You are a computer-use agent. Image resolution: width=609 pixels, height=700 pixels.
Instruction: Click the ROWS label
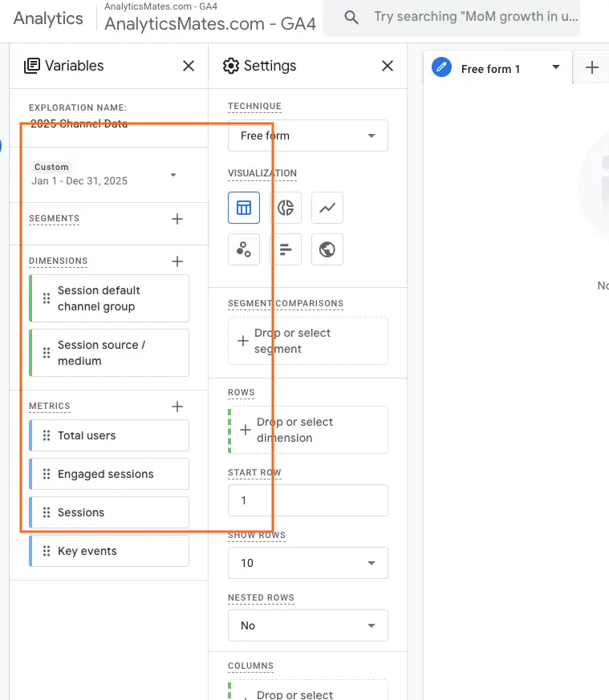(242, 392)
